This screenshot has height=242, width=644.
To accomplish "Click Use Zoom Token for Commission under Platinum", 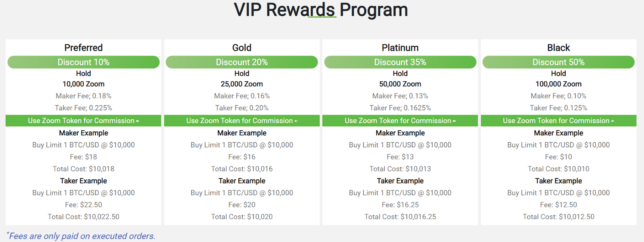I will pyautogui.click(x=397, y=120).
